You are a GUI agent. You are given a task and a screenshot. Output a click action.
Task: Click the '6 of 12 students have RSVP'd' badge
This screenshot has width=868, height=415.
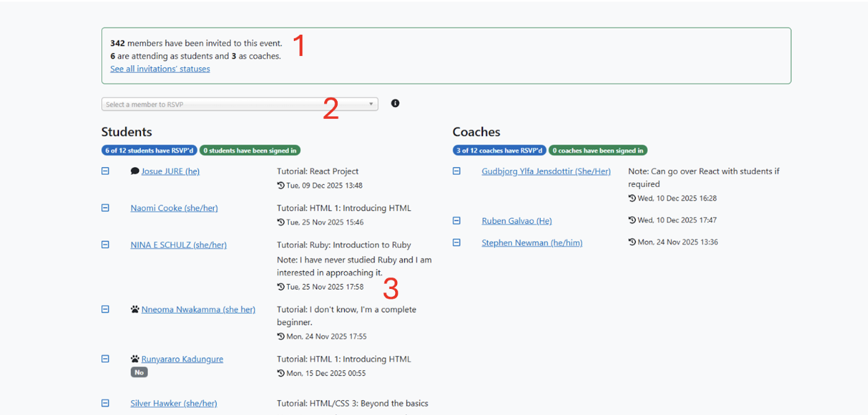coord(149,150)
